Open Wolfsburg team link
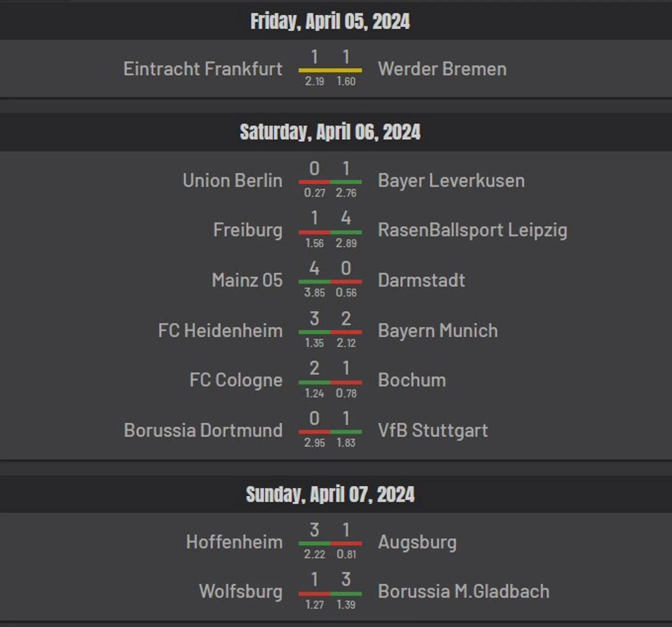Screen dimensions: 672x627 point(240,592)
